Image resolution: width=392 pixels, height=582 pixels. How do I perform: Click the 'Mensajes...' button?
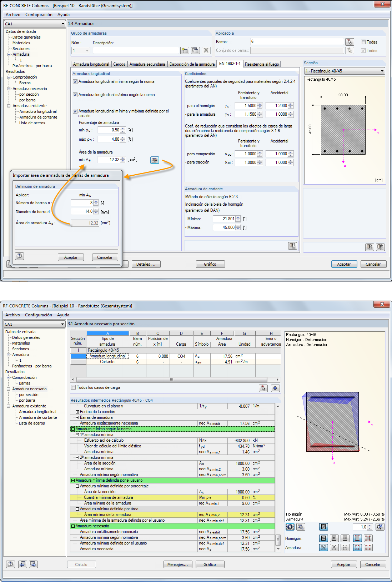tap(178, 565)
